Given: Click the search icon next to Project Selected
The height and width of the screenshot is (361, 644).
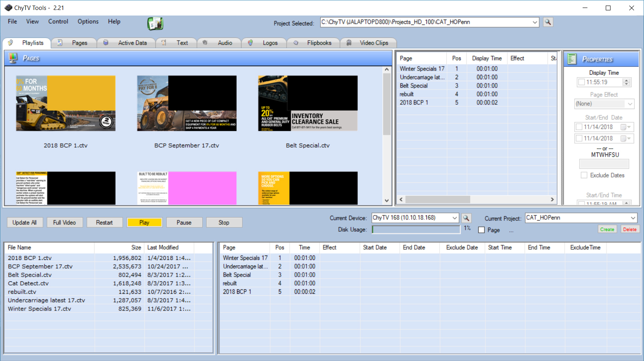Looking at the screenshot, I should pyautogui.click(x=548, y=22).
